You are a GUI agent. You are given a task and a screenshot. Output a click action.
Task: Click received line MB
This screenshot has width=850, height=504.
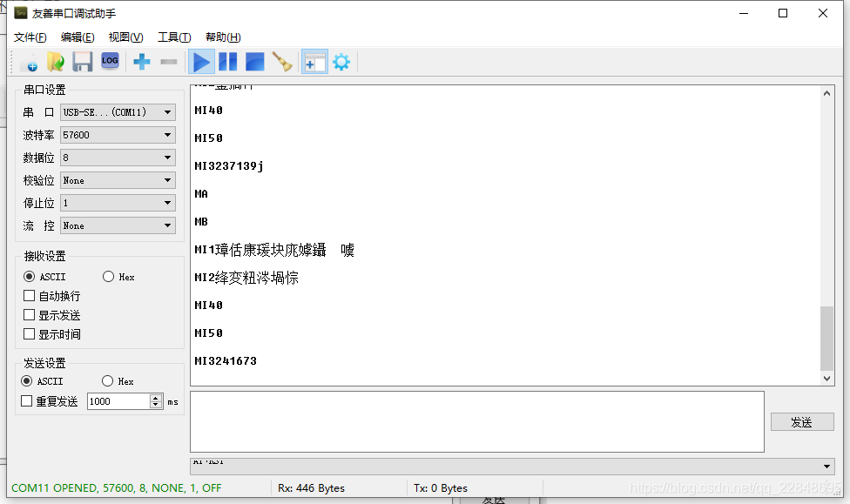coord(201,222)
